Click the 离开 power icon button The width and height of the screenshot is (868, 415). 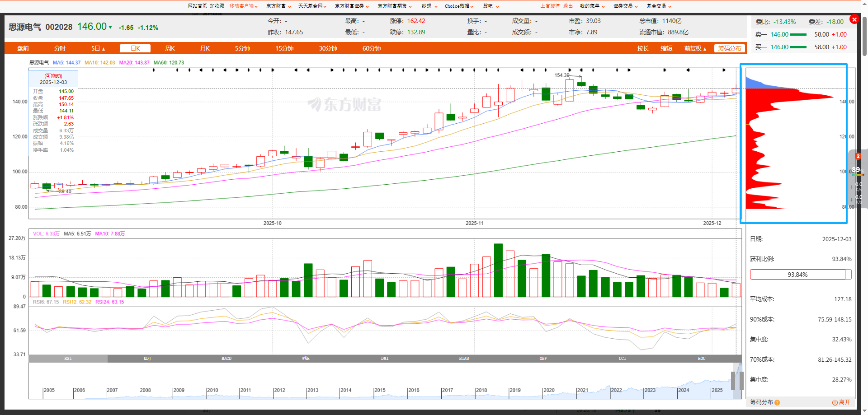coord(841,402)
